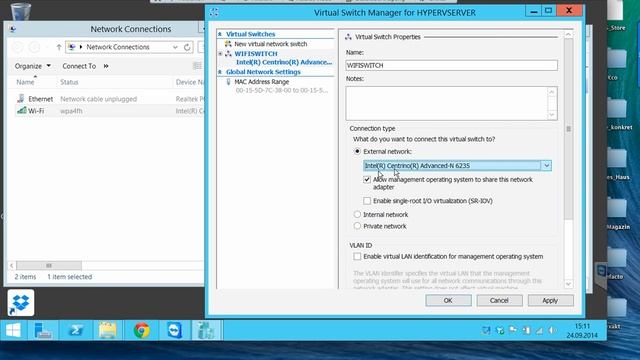Click the Dropbox shortcut on desktop
Image resolution: width=640 pixels, height=360 pixels.
[x=20, y=302]
